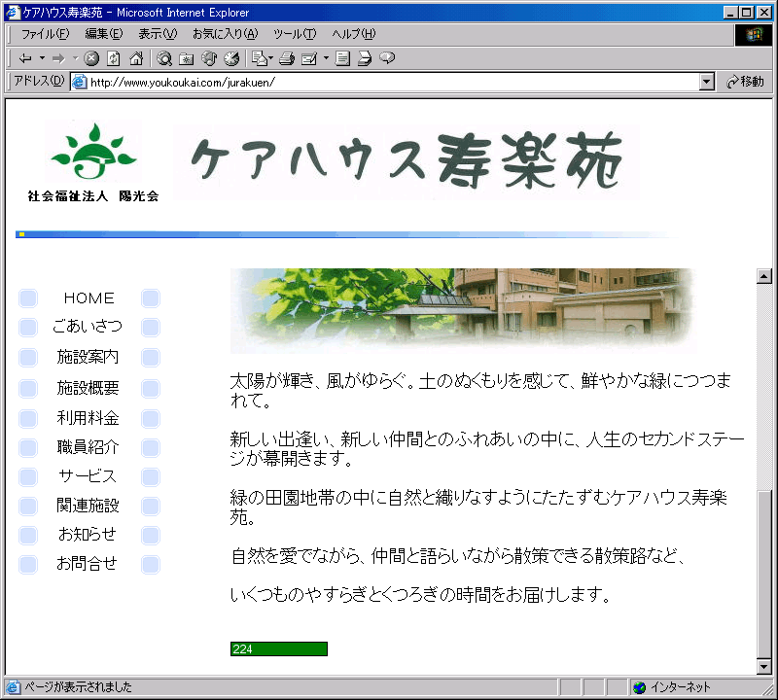This screenshot has width=778, height=700.
Task: Refresh the page via toolbar icon
Action: click(114, 58)
